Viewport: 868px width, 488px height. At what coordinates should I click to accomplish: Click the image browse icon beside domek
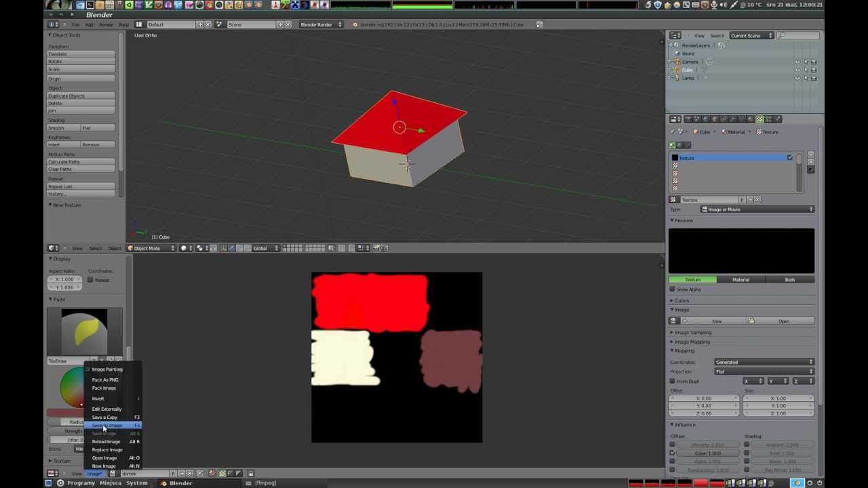113,473
